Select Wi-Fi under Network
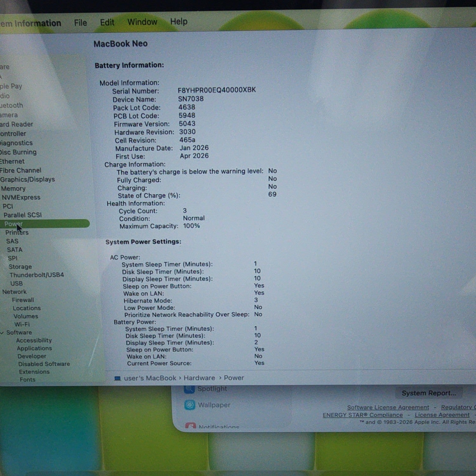The height and width of the screenshot is (476, 476). [x=22, y=324]
